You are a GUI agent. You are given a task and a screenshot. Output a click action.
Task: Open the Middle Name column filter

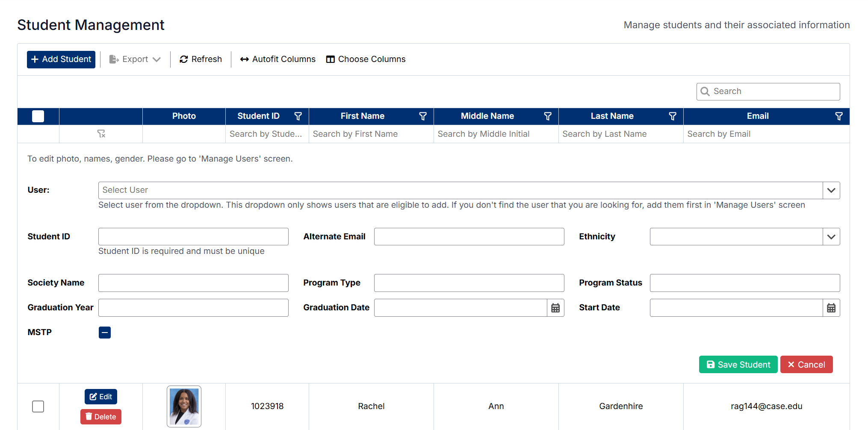(x=548, y=116)
